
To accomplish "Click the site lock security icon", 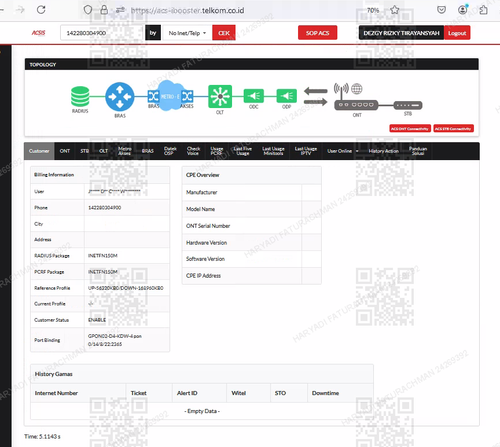I will pyautogui.click(x=104, y=10).
